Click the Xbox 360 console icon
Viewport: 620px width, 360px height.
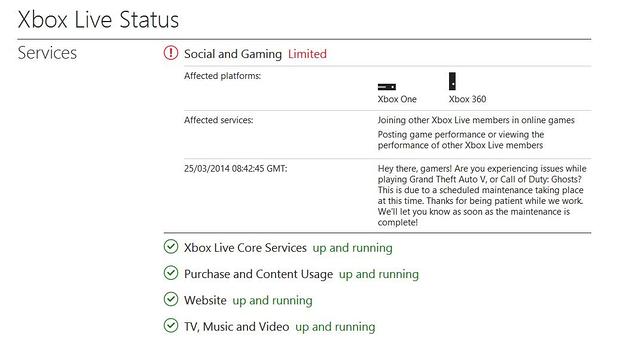point(452,81)
